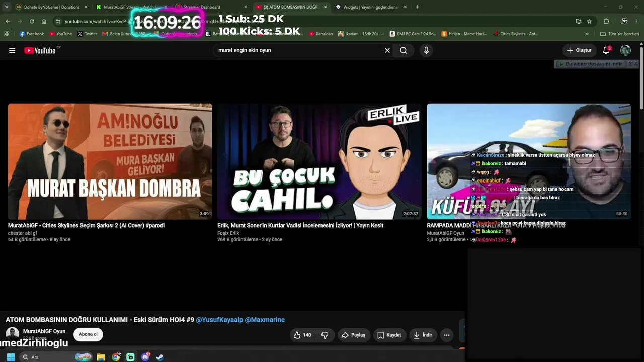Viewport: 644px width, 362px height.
Task: Go back in browser history
Action: tap(8, 21)
